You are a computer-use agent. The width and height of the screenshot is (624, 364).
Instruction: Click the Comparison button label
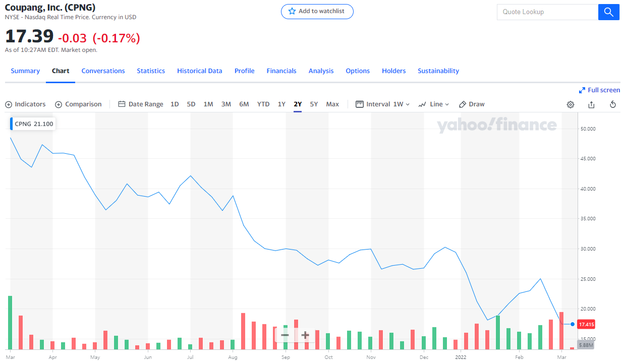point(83,104)
